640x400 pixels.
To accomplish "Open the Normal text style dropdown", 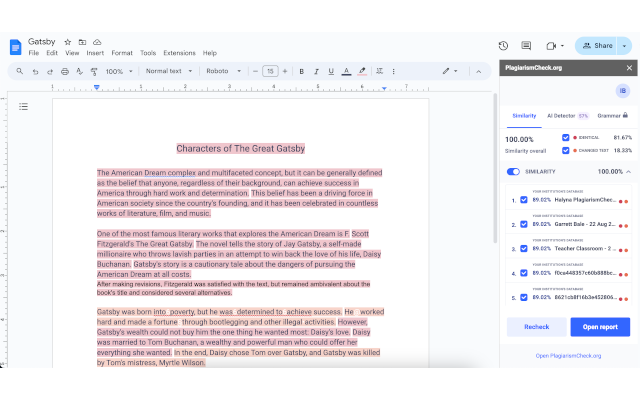I will point(169,71).
